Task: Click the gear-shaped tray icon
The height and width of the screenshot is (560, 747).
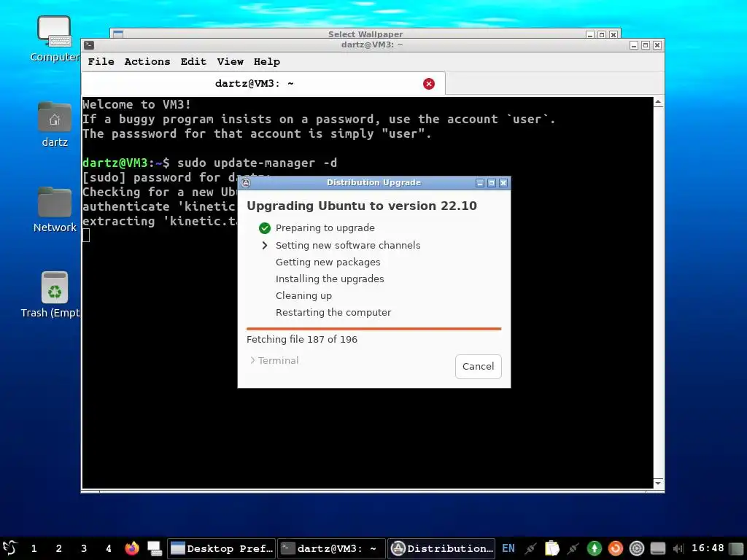Action: [636, 548]
